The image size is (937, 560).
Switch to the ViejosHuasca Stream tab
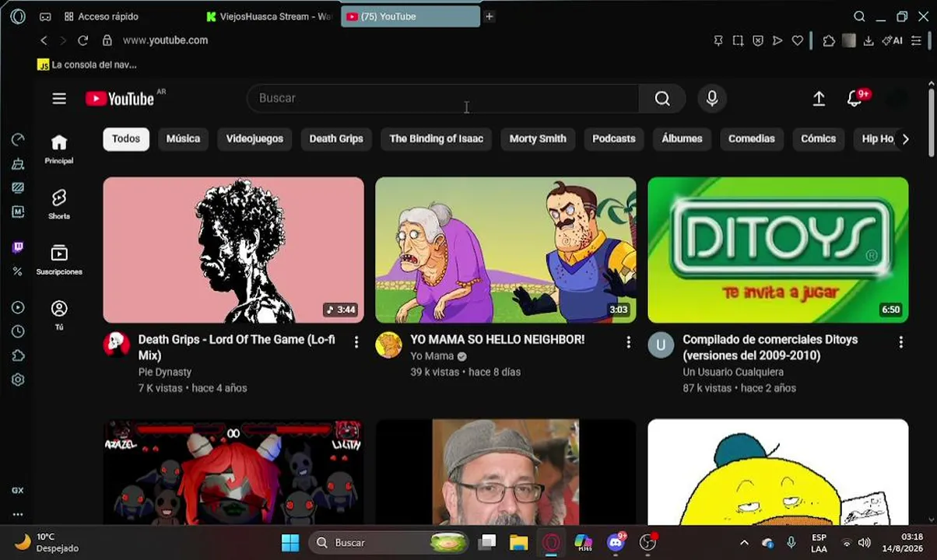[269, 16]
